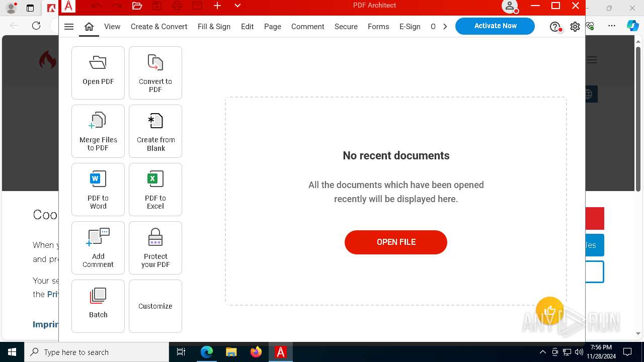This screenshot has height=362, width=644.
Task: Open the Copilot icon in browser
Action: 633,26
